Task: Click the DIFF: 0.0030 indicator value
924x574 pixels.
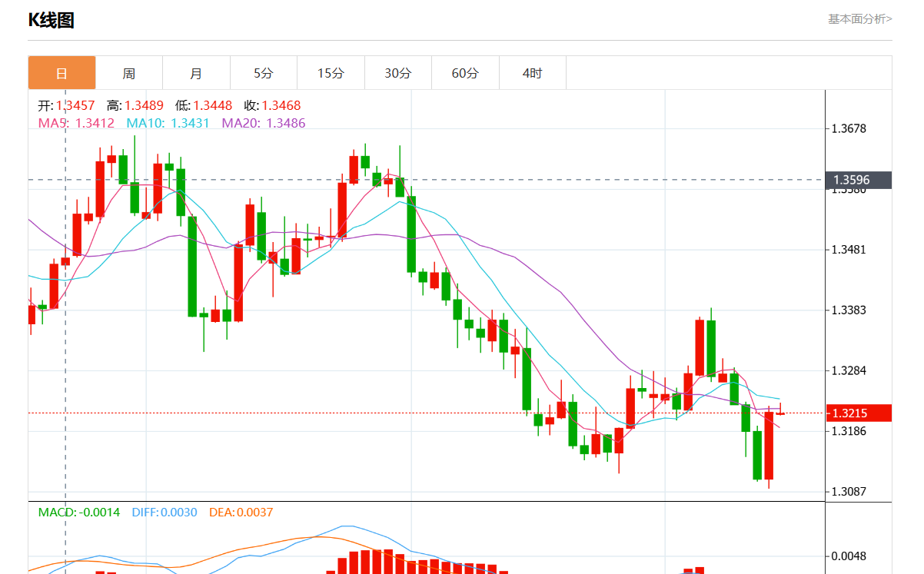Action: coord(165,513)
